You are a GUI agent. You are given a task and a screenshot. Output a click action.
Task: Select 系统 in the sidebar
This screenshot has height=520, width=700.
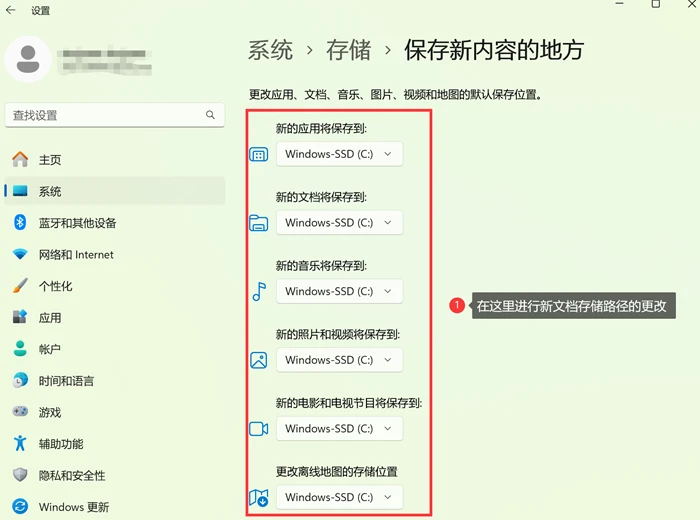coord(115,191)
